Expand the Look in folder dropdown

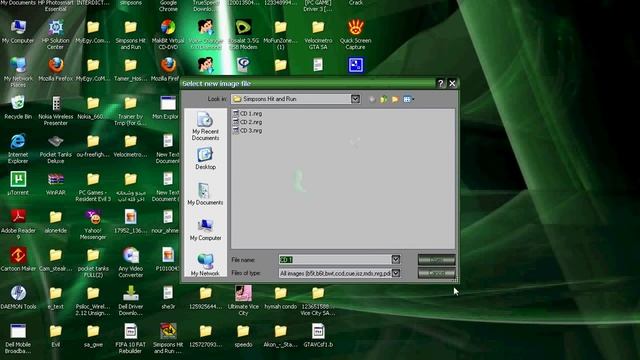coord(355,99)
